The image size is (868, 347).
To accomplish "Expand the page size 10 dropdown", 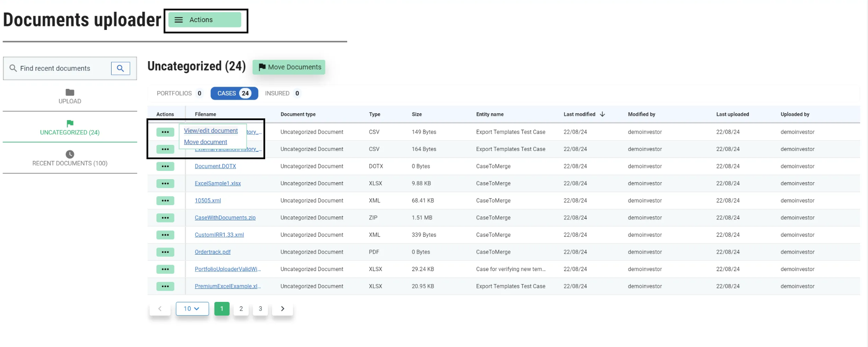I will (192, 309).
